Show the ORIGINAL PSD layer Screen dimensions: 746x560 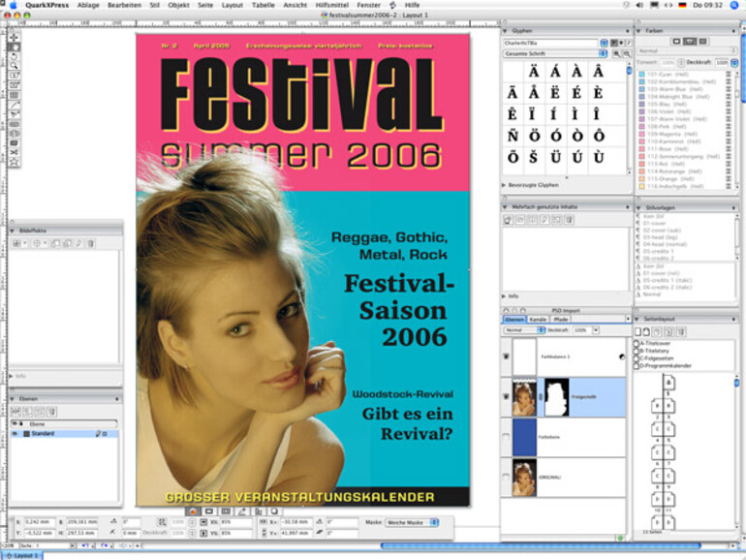pos(506,477)
